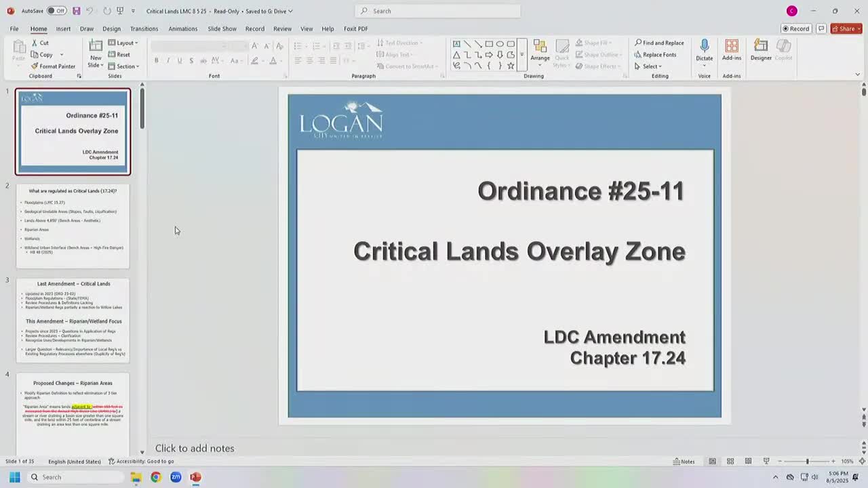This screenshot has height=488, width=868.
Task: Select the Text Box shape in gallery
Action: [456, 43]
